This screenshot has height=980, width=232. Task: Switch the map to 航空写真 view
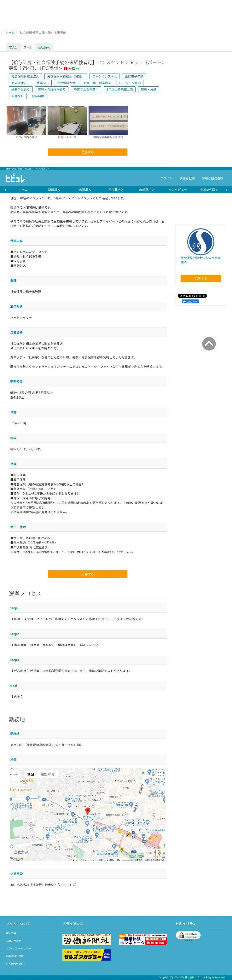[x=48, y=774]
